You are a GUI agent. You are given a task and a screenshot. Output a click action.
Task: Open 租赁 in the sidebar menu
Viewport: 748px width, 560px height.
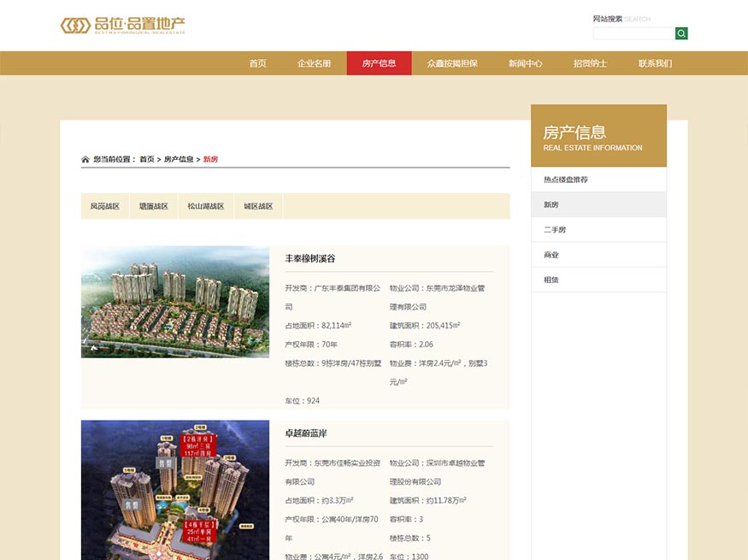[598, 280]
